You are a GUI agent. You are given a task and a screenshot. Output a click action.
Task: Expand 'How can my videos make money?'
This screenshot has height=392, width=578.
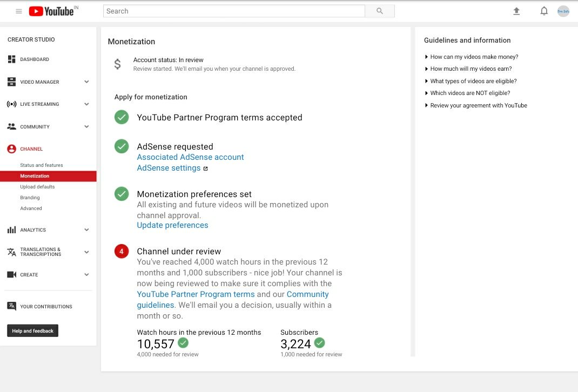tap(472, 57)
